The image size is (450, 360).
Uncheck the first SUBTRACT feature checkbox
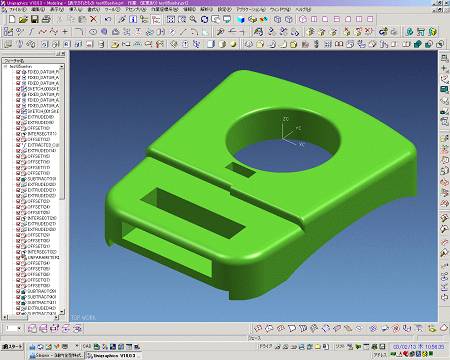click(x=19, y=179)
